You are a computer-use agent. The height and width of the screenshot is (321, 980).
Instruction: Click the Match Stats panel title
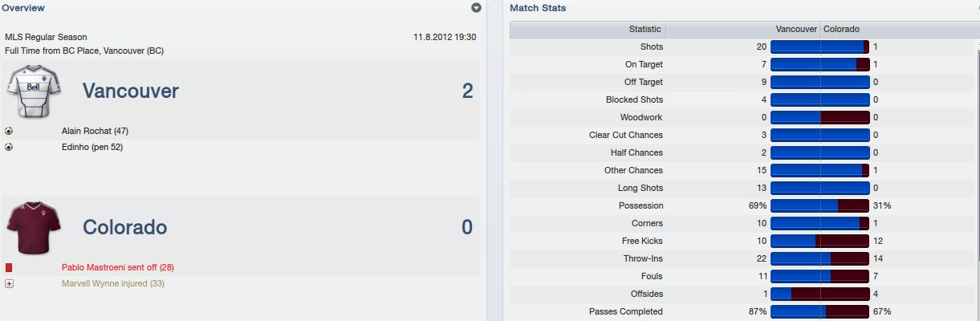[x=538, y=8]
